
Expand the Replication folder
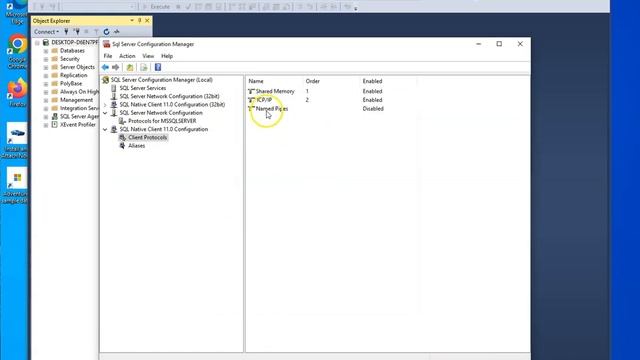46,76
